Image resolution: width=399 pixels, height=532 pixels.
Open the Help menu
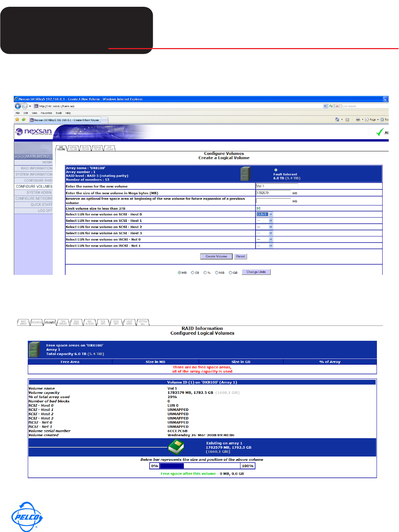pyautogui.click(x=68, y=113)
